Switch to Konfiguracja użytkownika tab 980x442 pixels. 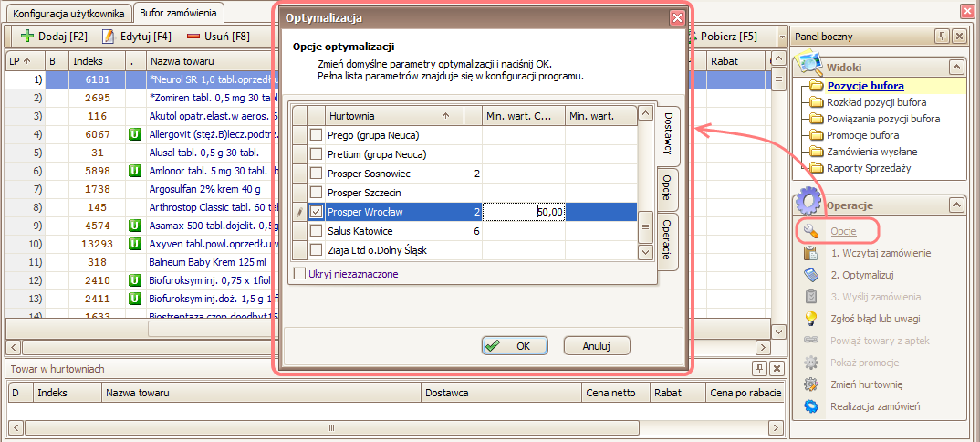(68, 14)
